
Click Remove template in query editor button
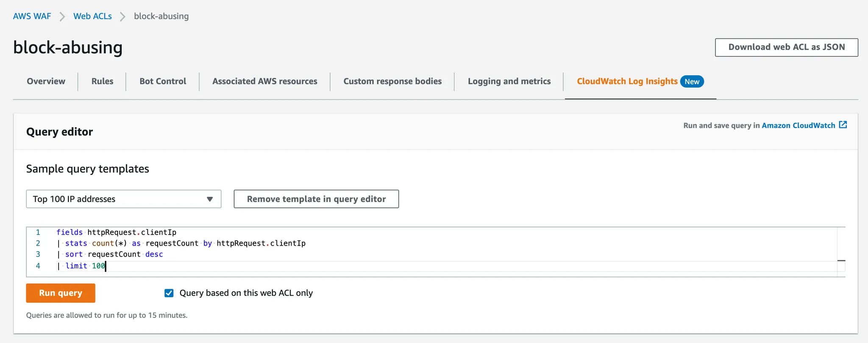(316, 199)
